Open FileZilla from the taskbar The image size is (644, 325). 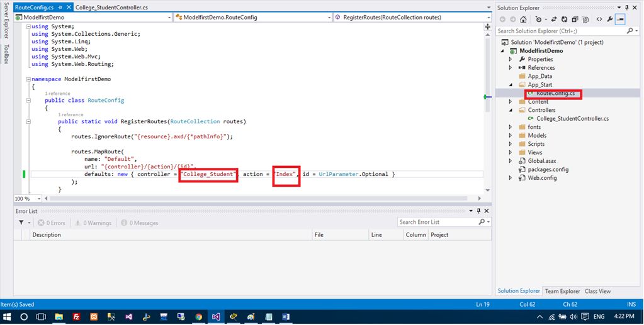[x=76, y=317]
